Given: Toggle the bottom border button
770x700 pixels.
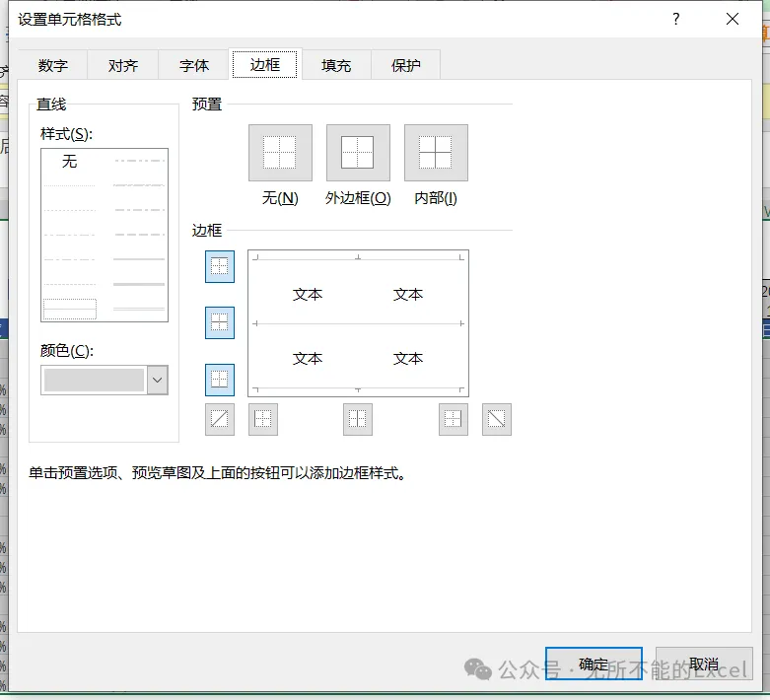Looking at the screenshot, I should [x=220, y=380].
